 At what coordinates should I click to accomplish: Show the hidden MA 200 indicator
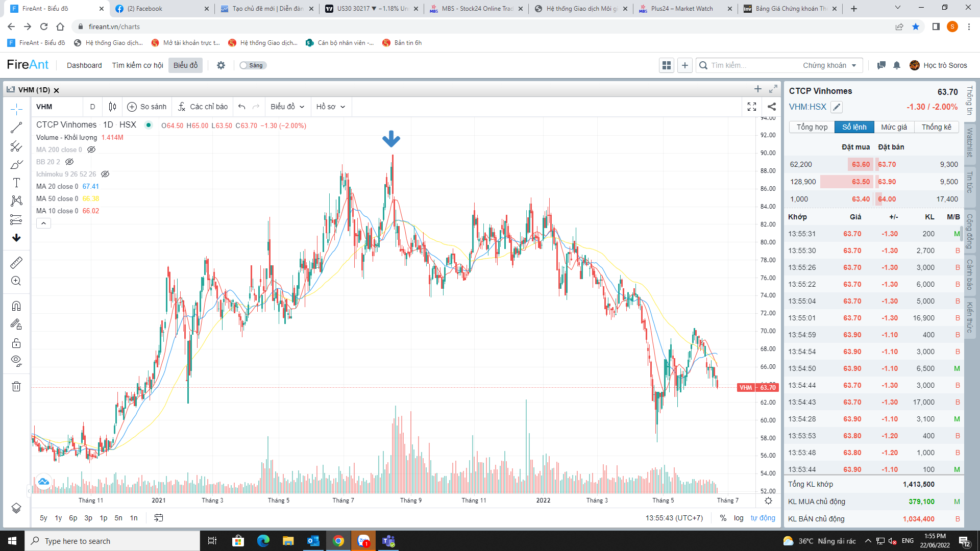click(x=91, y=149)
